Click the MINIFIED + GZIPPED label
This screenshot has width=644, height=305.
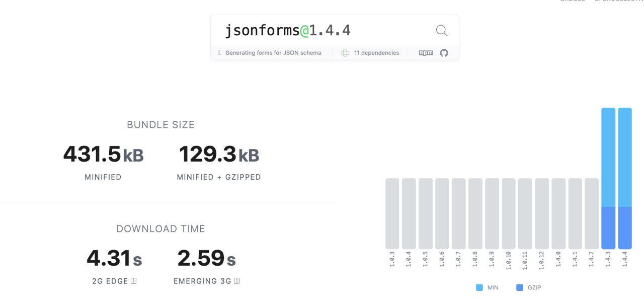219,177
